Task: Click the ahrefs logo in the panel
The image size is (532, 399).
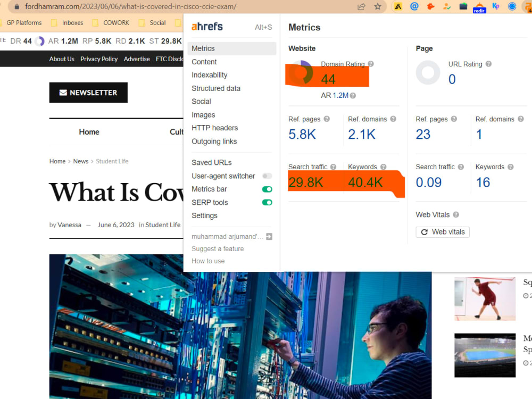Action: 207,27
